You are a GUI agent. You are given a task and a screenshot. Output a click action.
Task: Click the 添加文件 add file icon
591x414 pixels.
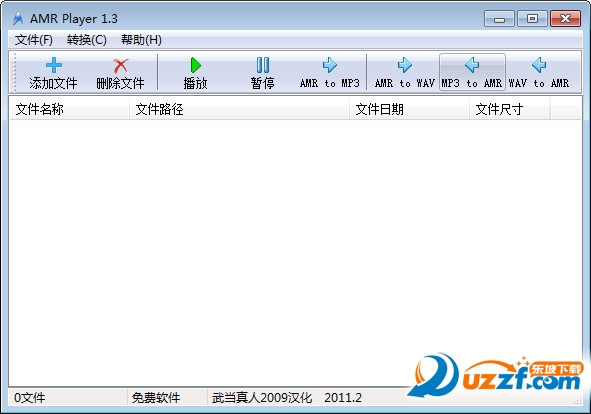pyautogui.click(x=54, y=65)
